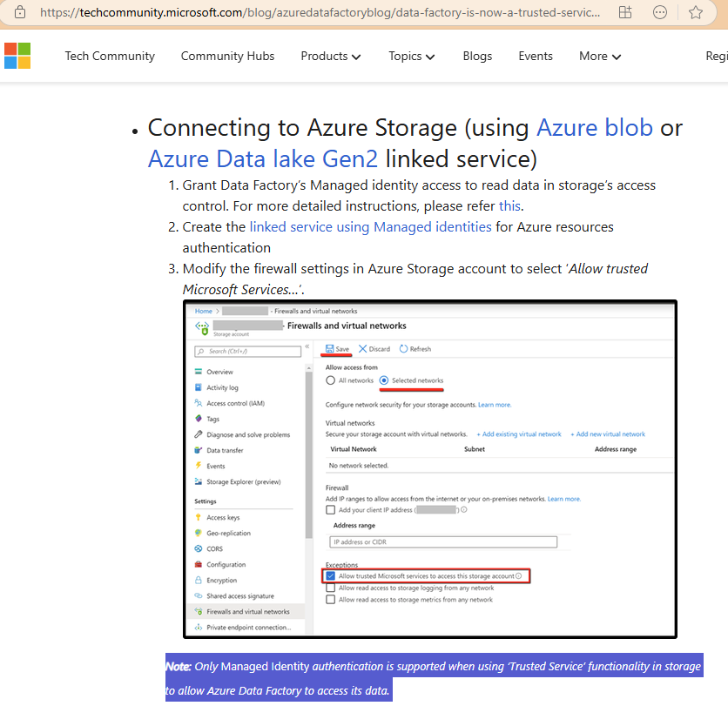
Task: Click the storage account header icon
Action: coord(202,327)
